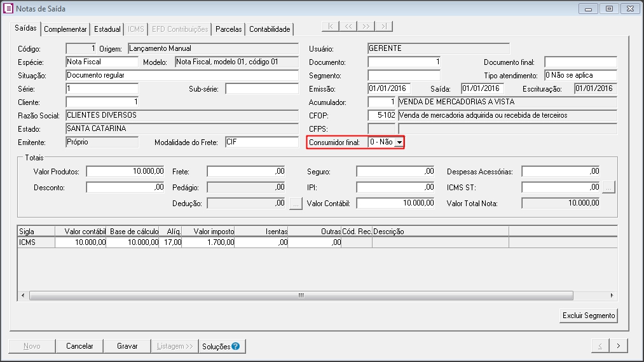The image size is (644, 362).
Task: Click the left arrow button at bottom right
Action: click(599, 346)
